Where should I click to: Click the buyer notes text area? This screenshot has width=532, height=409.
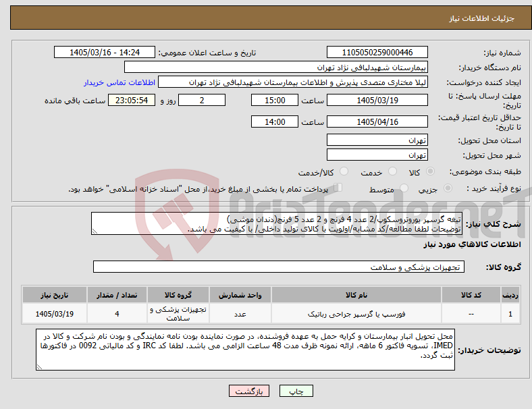245,350
